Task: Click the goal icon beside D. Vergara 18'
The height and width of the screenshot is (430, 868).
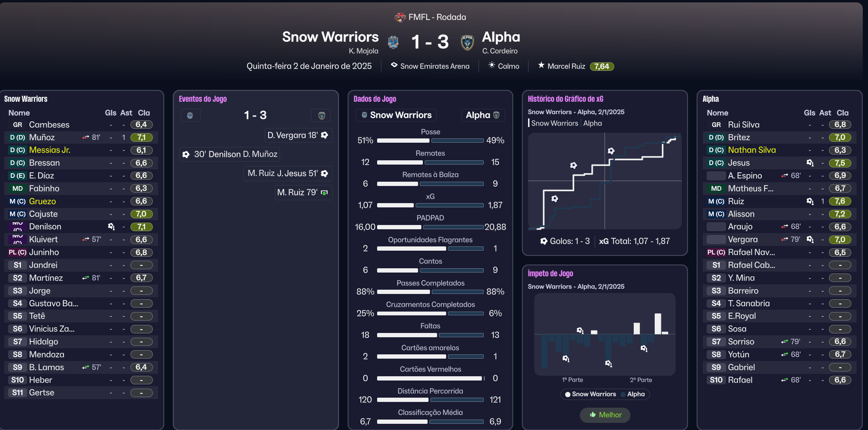Action: coord(325,135)
